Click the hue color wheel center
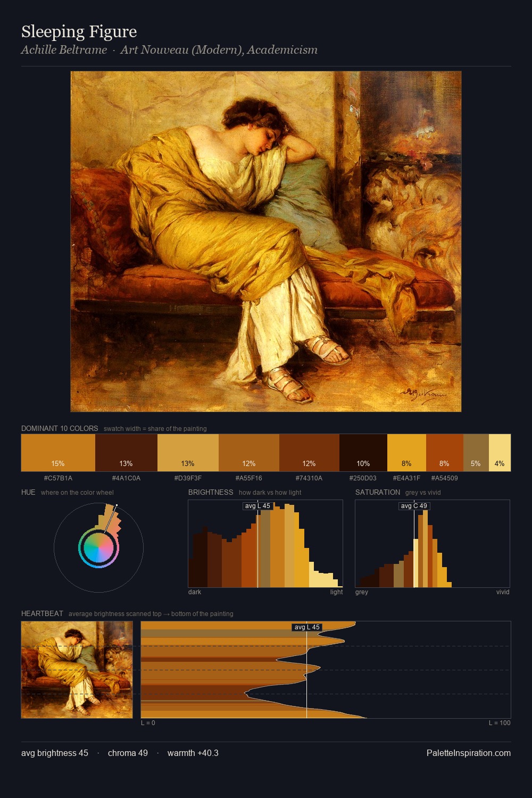This screenshot has height=798, width=532. click(98, 547)
